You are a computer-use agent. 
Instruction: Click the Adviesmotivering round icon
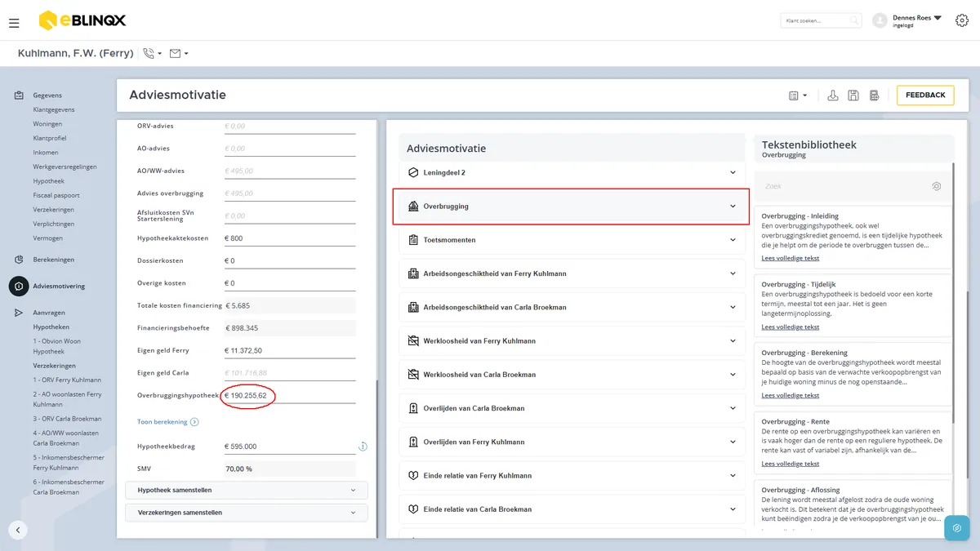coord(19,286)
